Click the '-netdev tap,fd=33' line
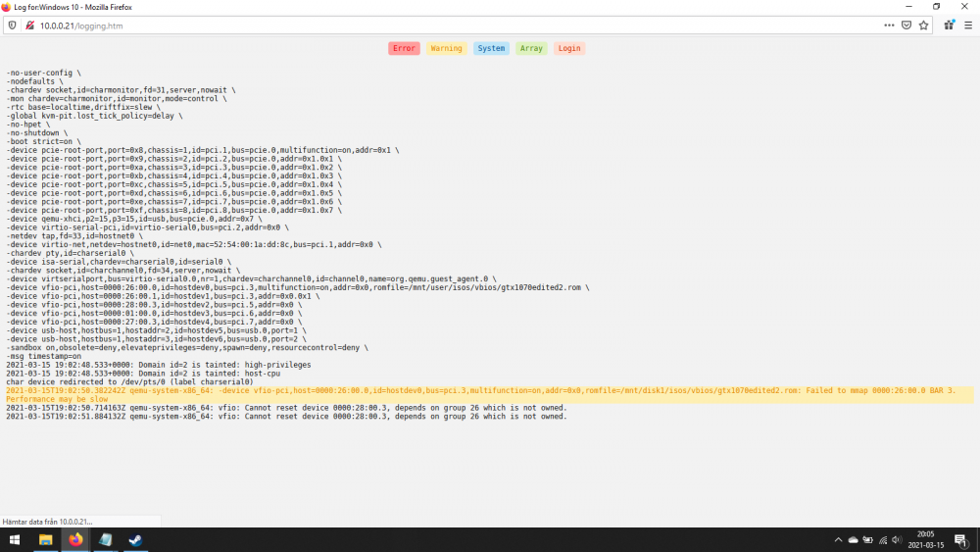The image size is (980, 552). coord(74,236)
